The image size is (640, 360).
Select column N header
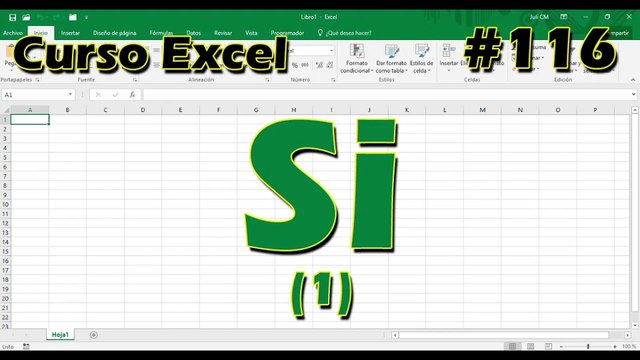(520, 110)
